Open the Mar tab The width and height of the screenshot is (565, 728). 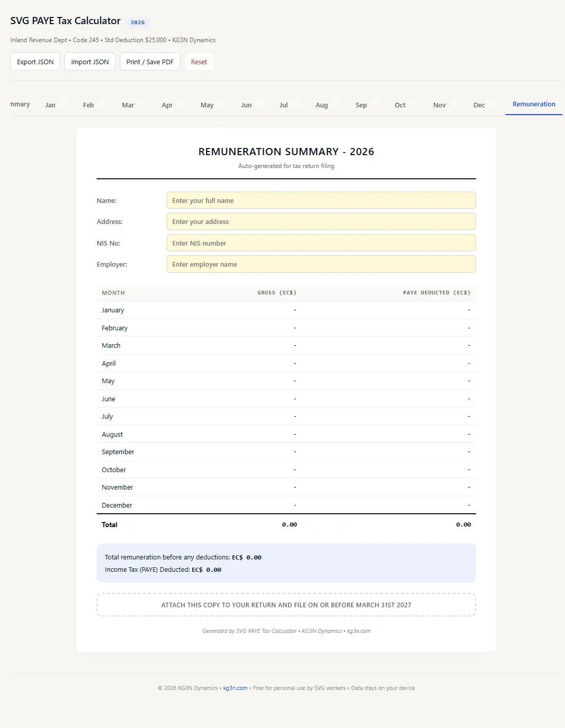128,105
